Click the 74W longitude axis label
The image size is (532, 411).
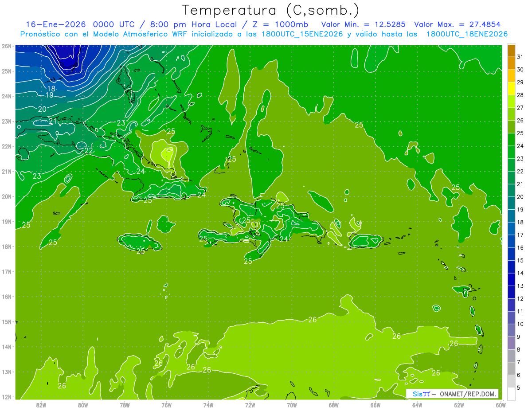[208, 405]
